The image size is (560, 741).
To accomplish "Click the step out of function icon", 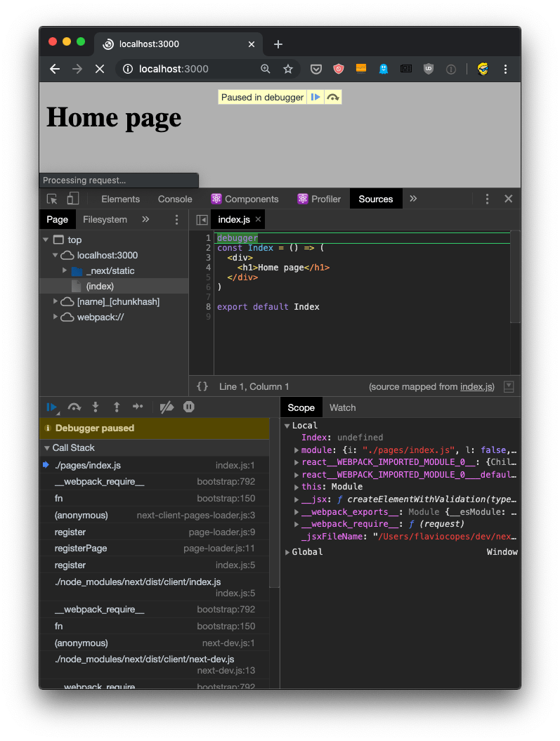I will (117, 407).
